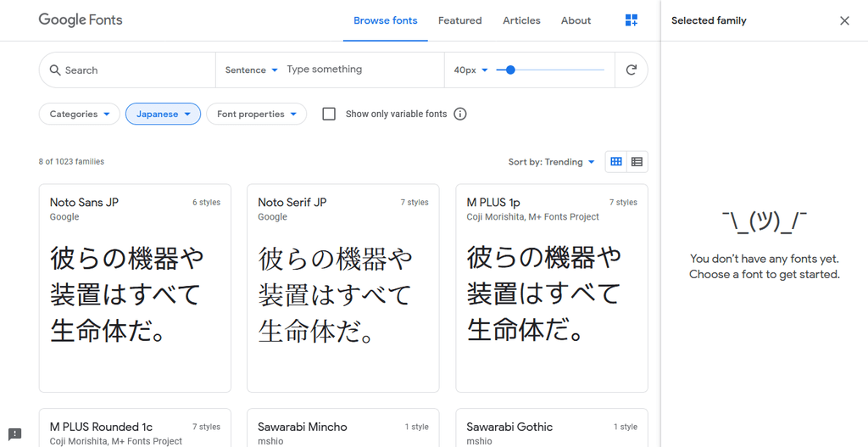Image resolution: width=868 pixels, height=447 pixels.
Task: Click '7 styles' on Noto Serif JP
Action: click(x=415, y=202)
